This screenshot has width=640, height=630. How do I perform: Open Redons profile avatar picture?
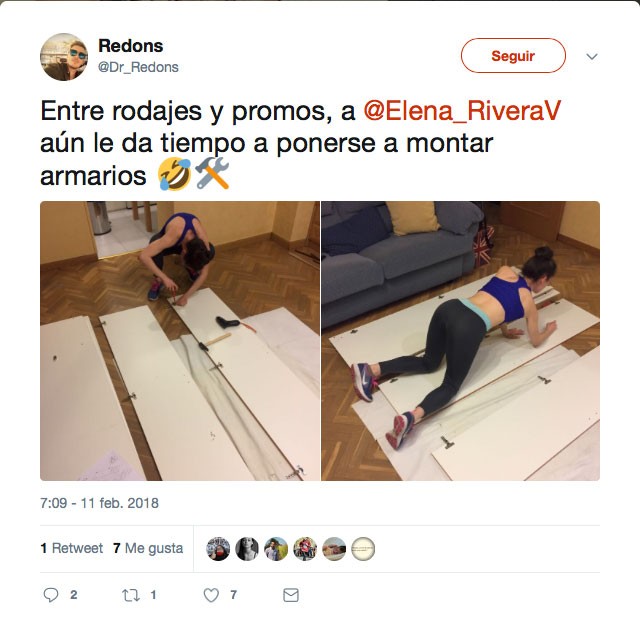click(64, 57)
